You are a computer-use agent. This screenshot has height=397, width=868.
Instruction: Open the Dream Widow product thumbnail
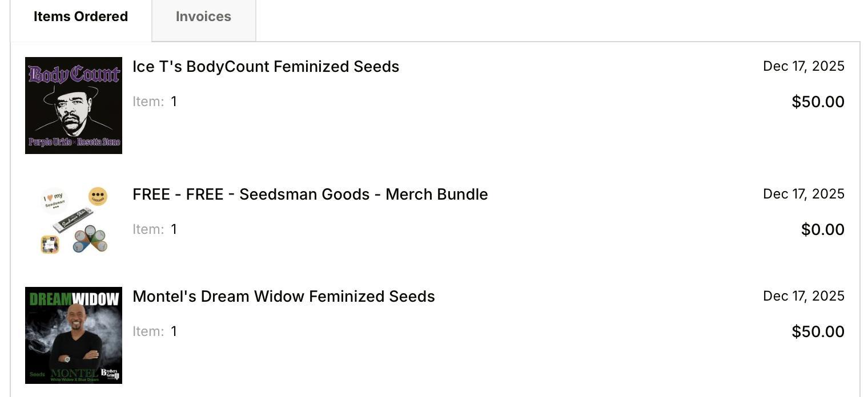[74, 335]
